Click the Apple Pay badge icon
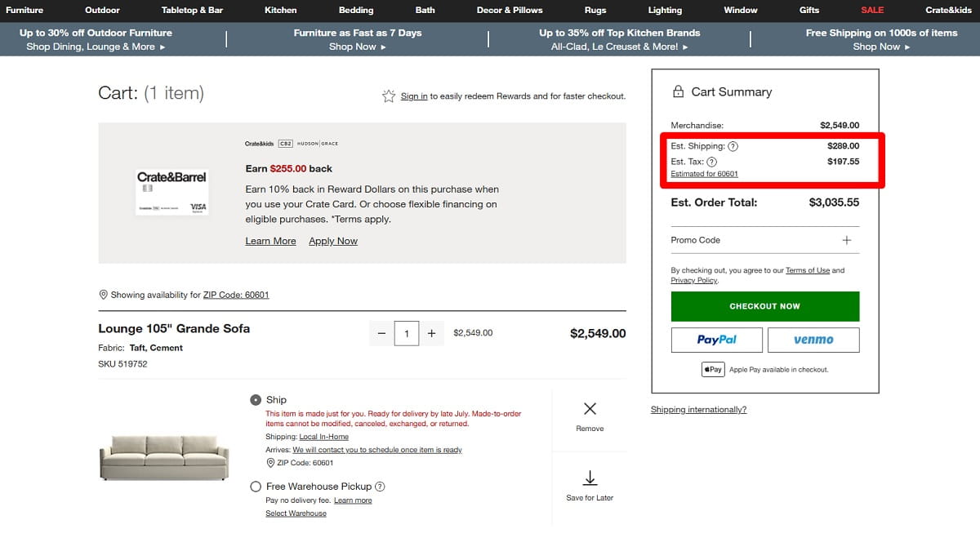Image resolution: width=980 pixels, height=547 pixels. click(713, 370)
